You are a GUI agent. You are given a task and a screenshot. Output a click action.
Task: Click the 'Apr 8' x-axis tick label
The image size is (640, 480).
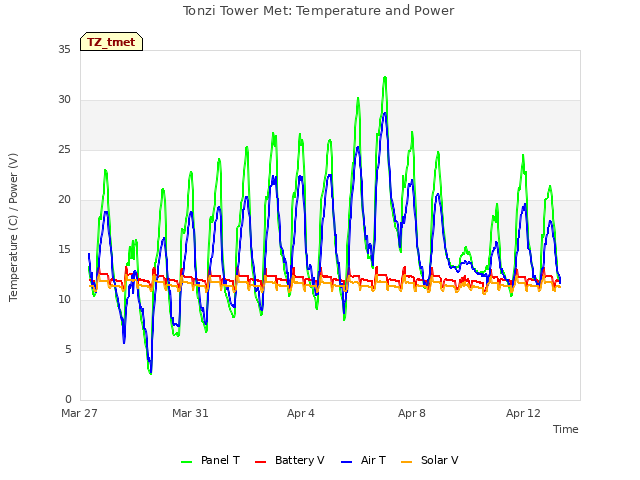click(x=412, y=413)
